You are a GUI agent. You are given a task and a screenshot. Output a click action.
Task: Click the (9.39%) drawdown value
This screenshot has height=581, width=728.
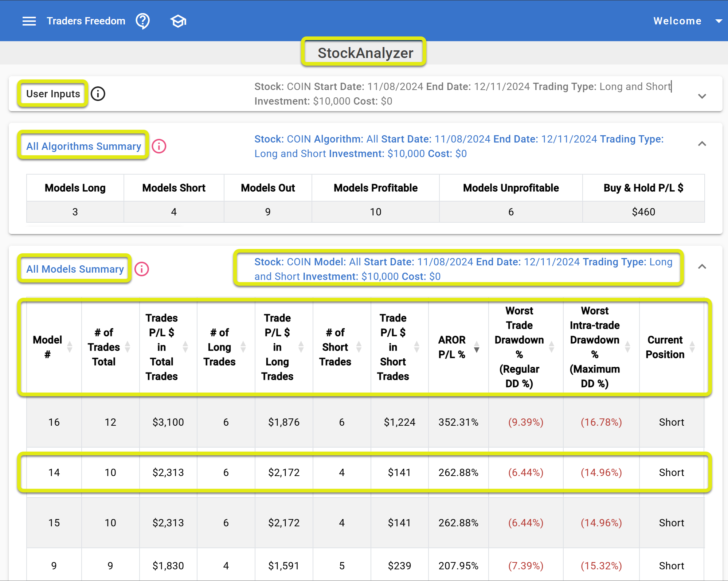pyautogui.click(x=526, y=422)
